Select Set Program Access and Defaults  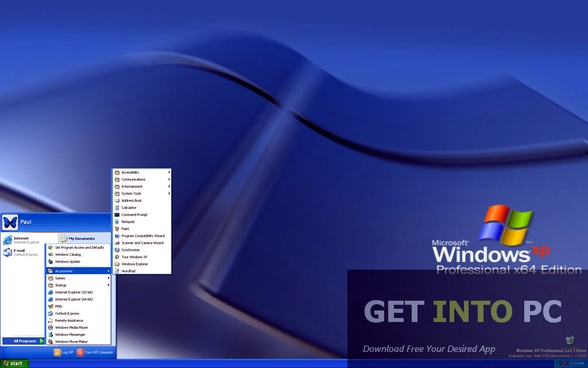point(78,247)
